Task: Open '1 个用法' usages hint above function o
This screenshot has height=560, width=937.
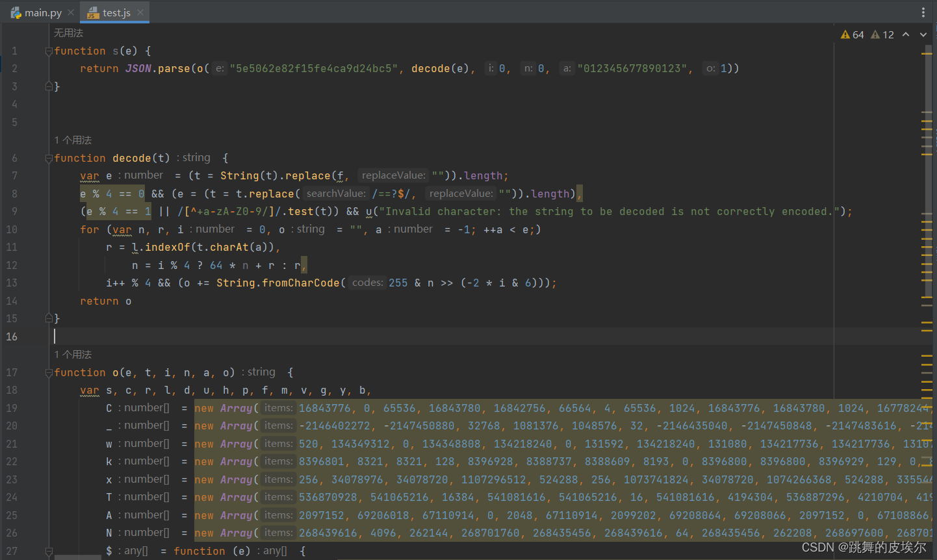Action: click(x=73, y=355)
